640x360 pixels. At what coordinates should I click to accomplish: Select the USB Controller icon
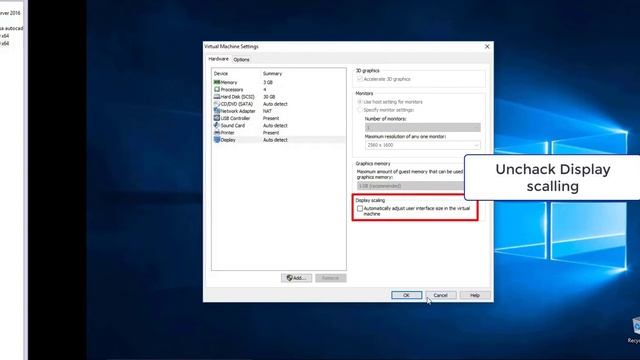click(217, 118)
